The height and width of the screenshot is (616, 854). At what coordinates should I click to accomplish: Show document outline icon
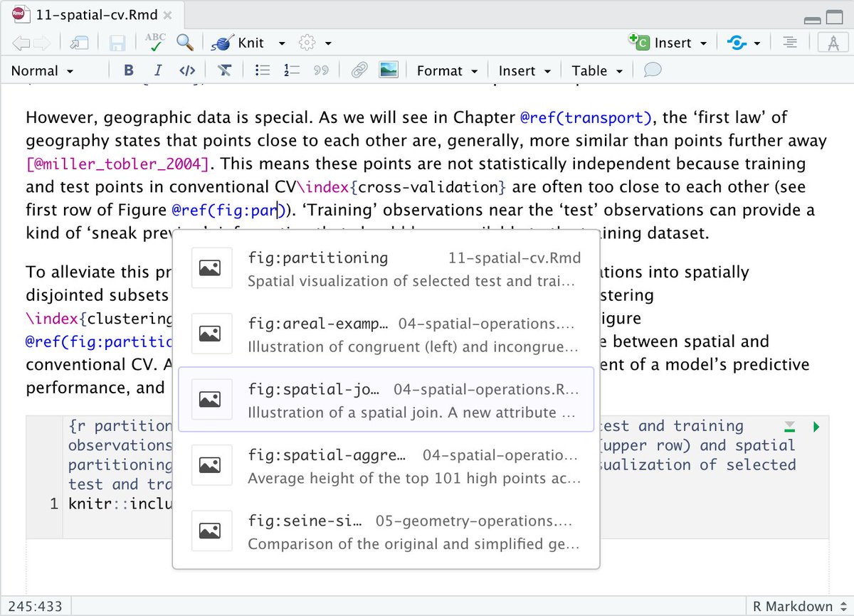pyautogui.click(x=789, y=43)
